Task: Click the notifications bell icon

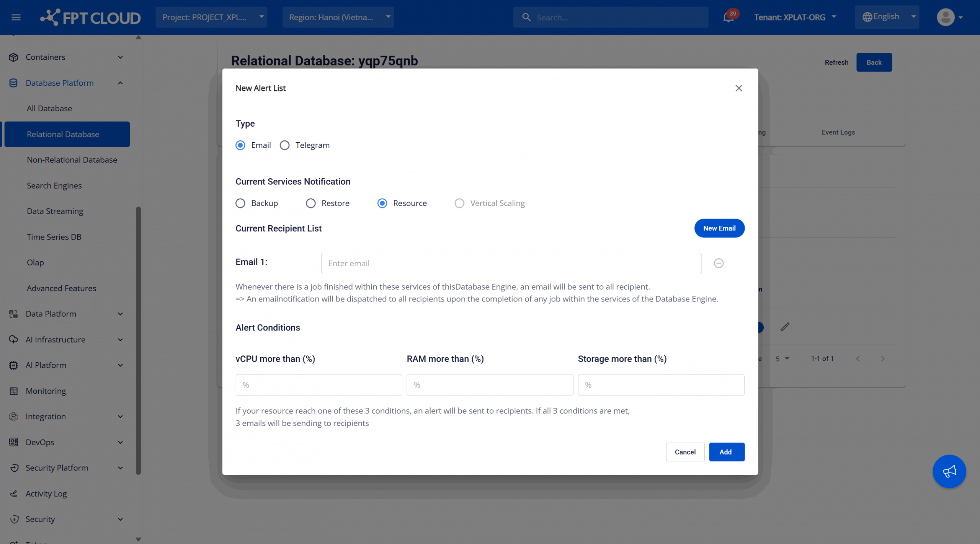Action: [728, 18]
